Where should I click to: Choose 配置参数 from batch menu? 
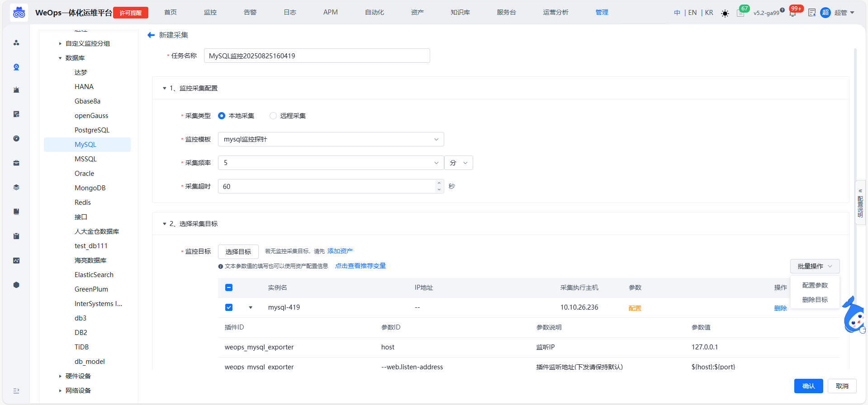coord(815,285)
